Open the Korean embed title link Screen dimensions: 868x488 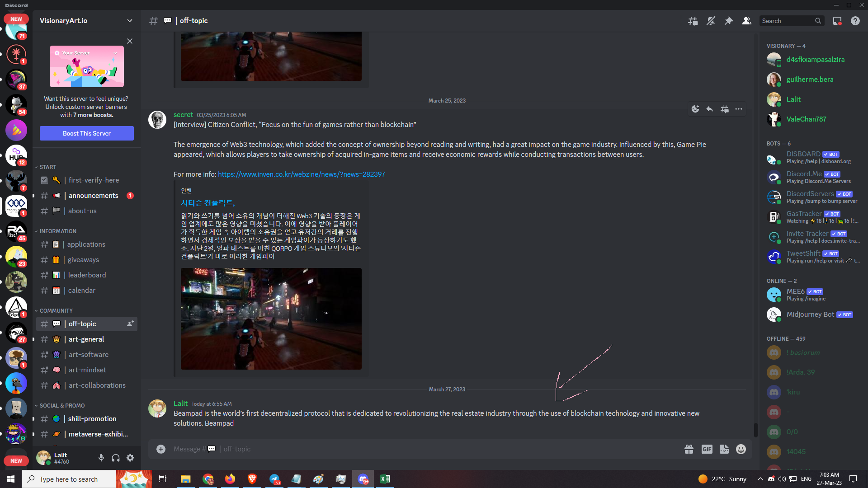pyautogui.click(x=208, y=203)
